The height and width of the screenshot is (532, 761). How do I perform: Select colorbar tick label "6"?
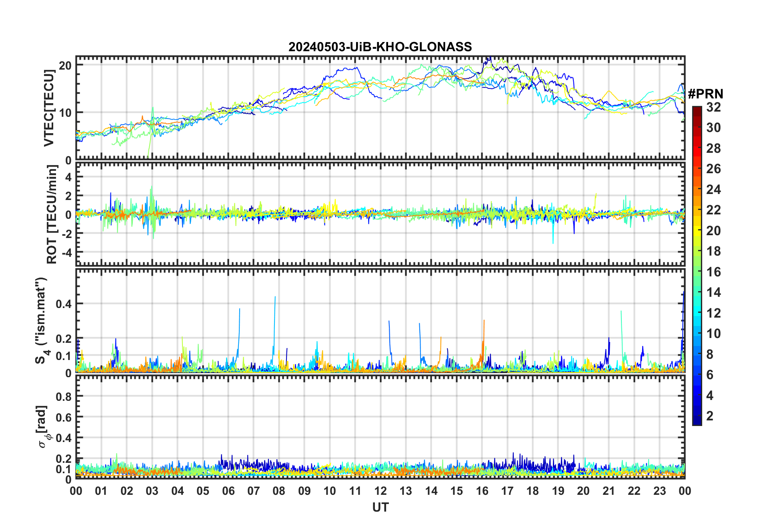710,375
